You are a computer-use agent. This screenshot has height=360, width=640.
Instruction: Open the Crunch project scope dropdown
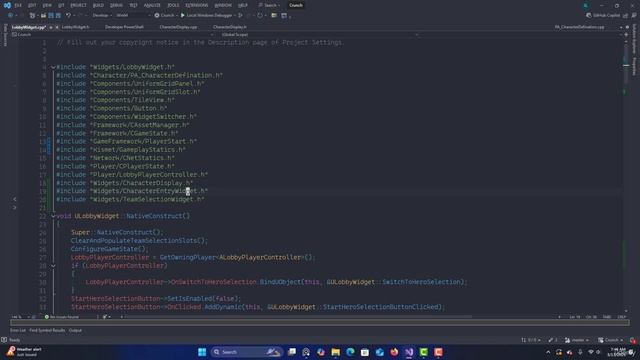click(x=112, y=35)
